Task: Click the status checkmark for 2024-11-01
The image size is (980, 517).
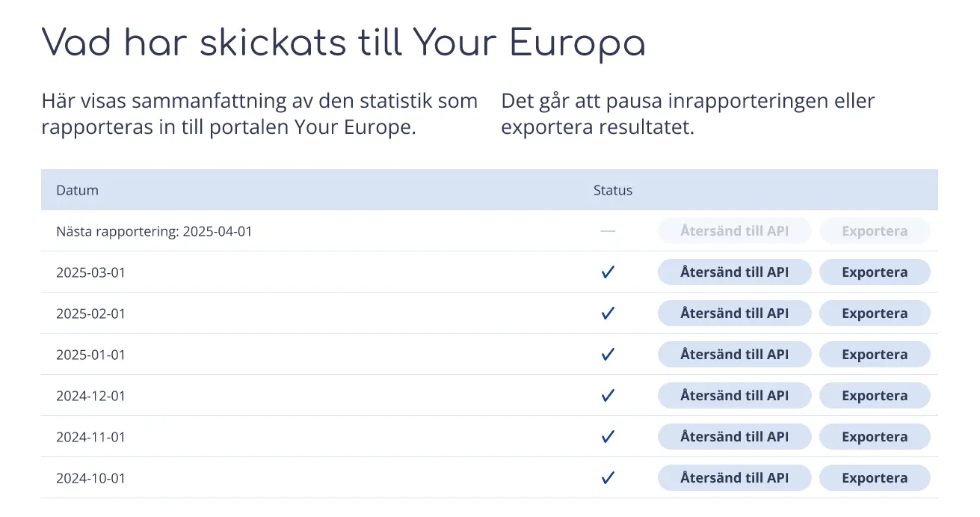Action: click(608, 436)
